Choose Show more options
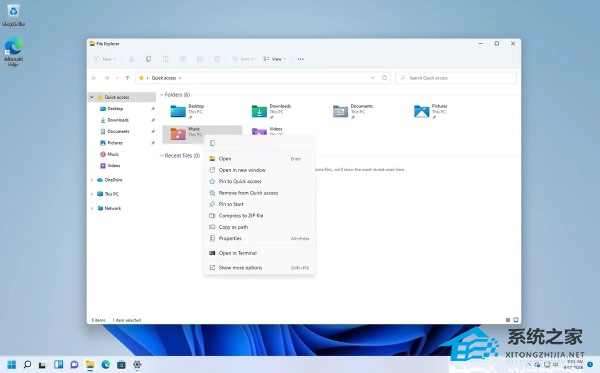This screenshot has width=600, height=373. coord(259,268)
